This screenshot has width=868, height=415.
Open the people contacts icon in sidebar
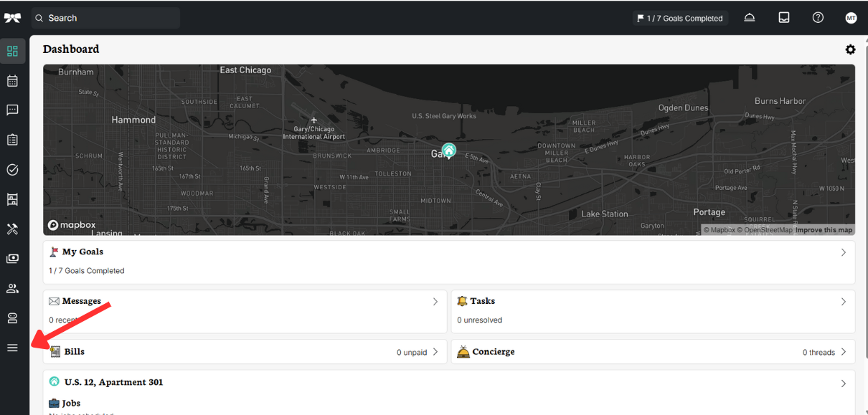click(x=12, y=289)
